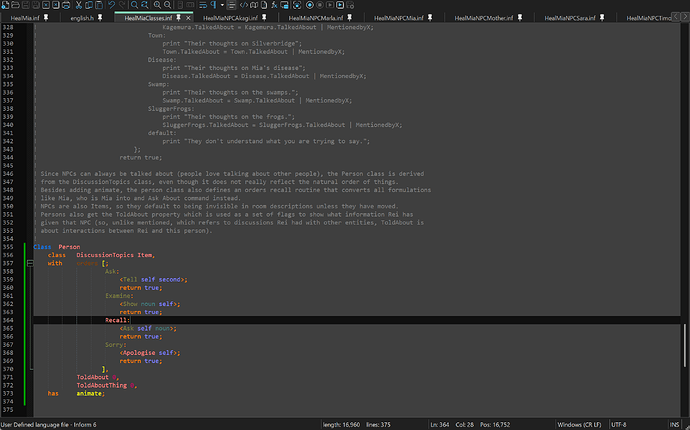
Task: Click the Open file toolbar icon
Action: pyautogui.click(x=15, y=5)
